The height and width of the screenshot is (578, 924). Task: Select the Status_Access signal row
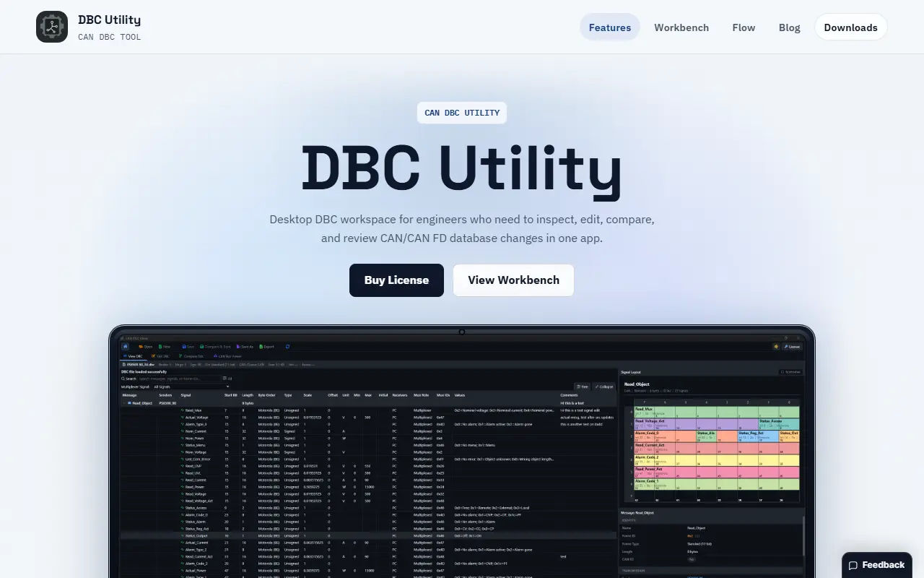coord(368,508)
